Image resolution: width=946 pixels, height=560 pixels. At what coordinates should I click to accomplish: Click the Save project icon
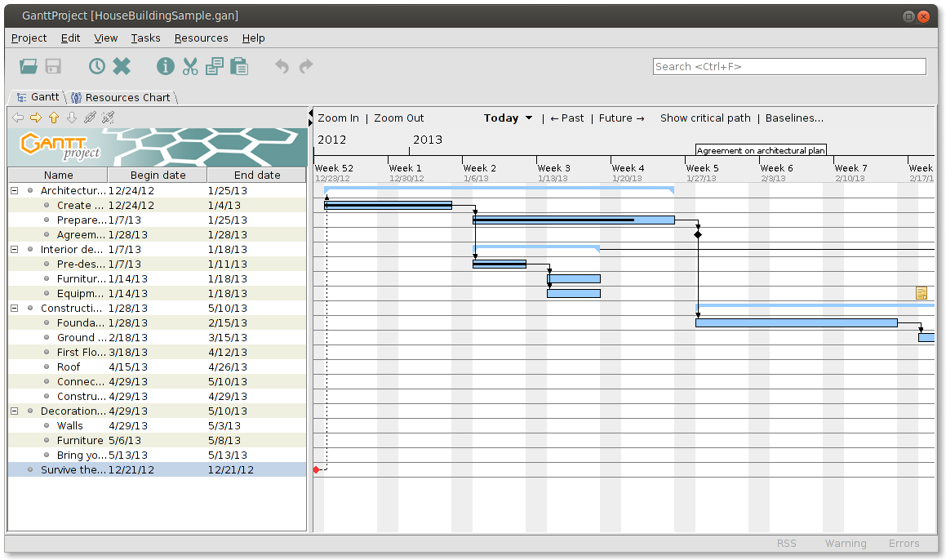tap(52, 66)
